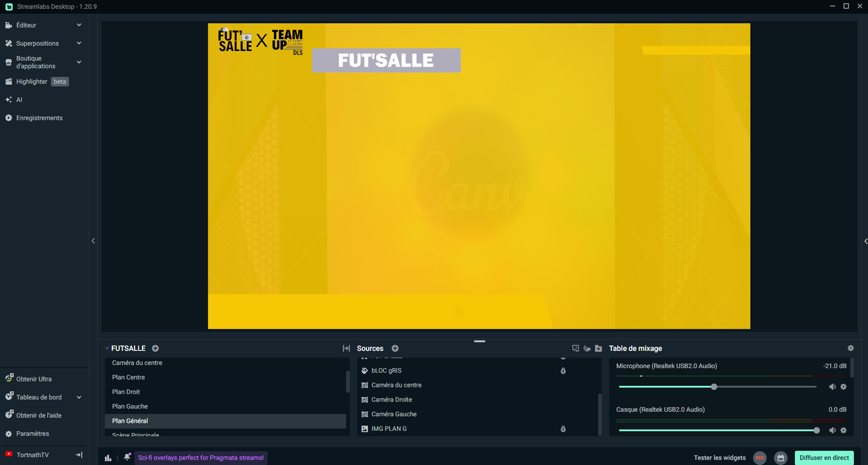This screenshot has height=465, width=868.
Task: Toggle lock on IMG PLAN G source
Action: point(563,429)
